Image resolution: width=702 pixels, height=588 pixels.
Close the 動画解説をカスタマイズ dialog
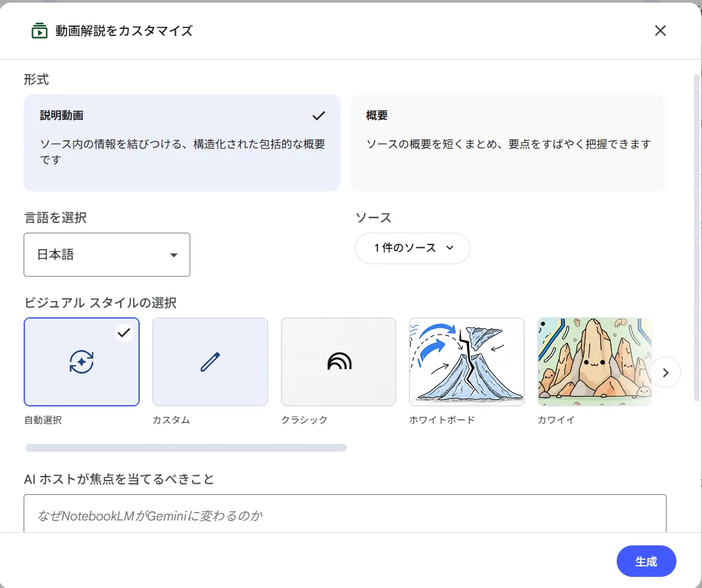(x=660, y=31)
